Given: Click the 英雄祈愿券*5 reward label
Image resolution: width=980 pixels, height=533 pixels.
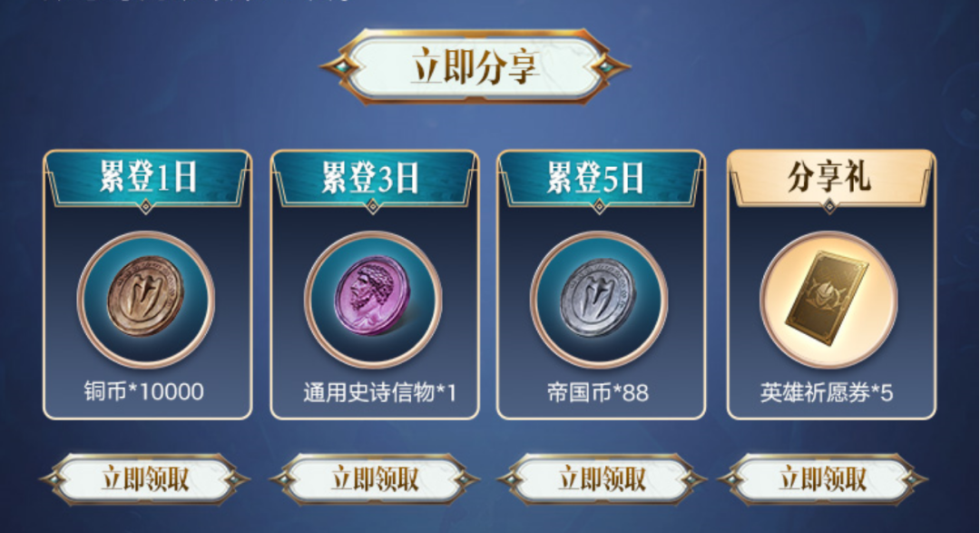Looking at the screenshot, I should [827, 393].
